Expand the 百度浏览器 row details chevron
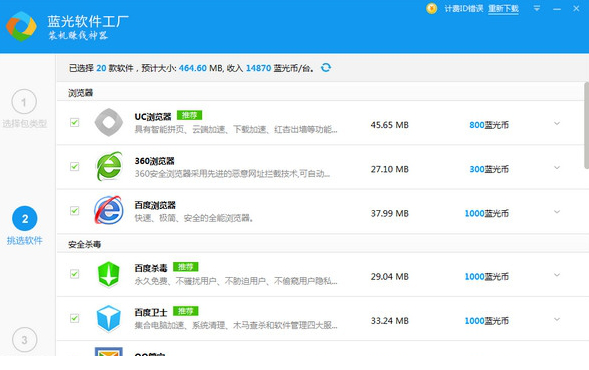 point(557,212)
